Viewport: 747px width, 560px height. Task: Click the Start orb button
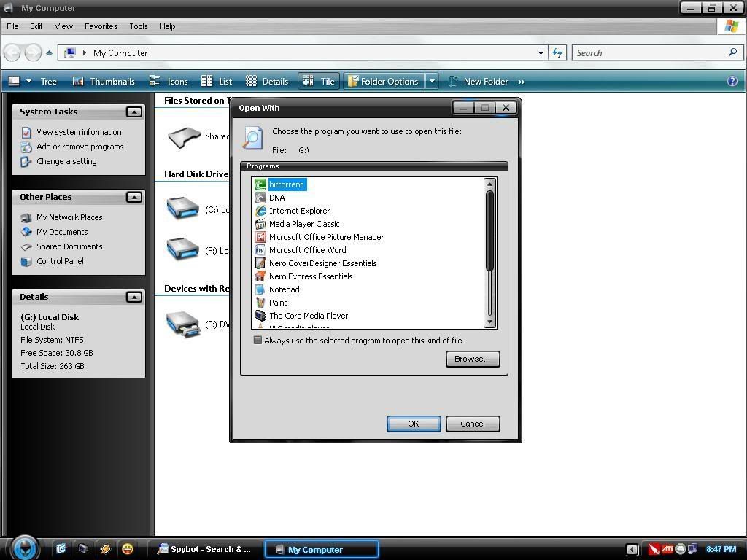24,548
